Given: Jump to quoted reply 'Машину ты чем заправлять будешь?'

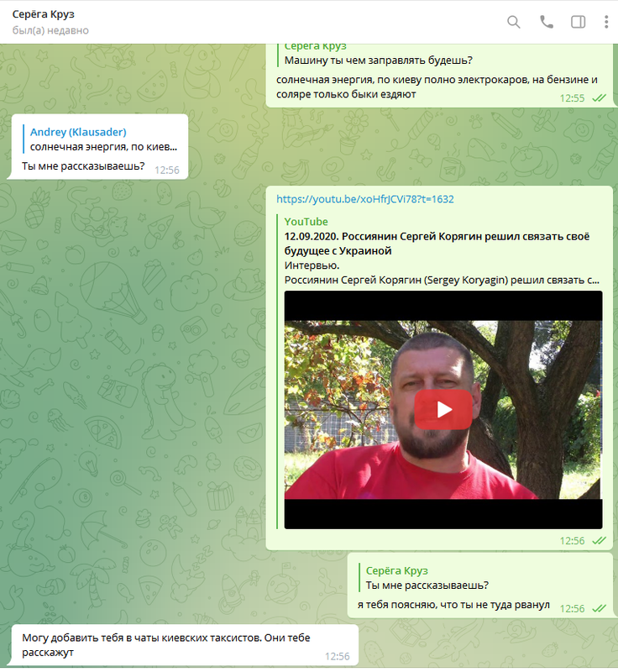Looking at the screenshot, I should (x=378, y=54).
